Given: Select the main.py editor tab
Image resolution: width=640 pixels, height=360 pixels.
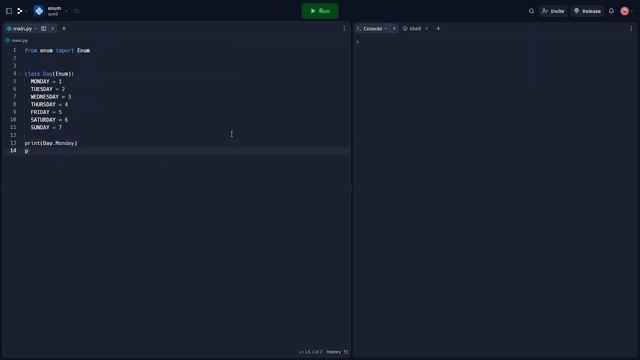Looking at the screenshot, I should [x=22, y=29].
